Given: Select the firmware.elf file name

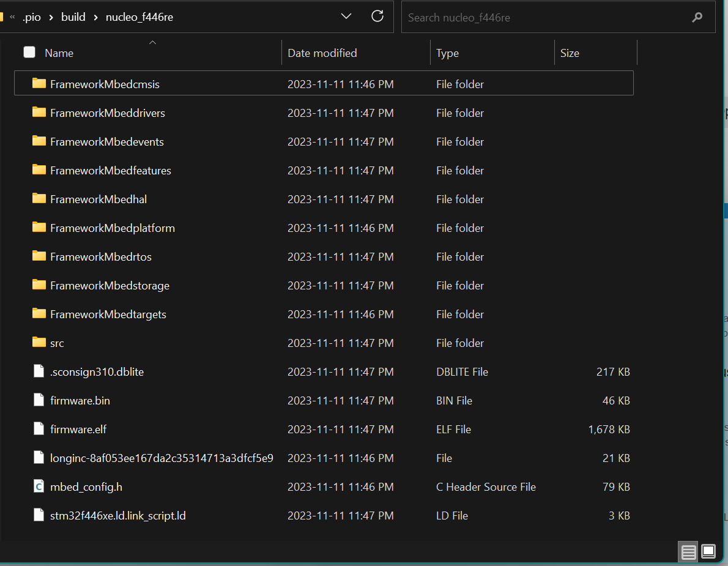Looking at the screenshot, I should (78, 430).
